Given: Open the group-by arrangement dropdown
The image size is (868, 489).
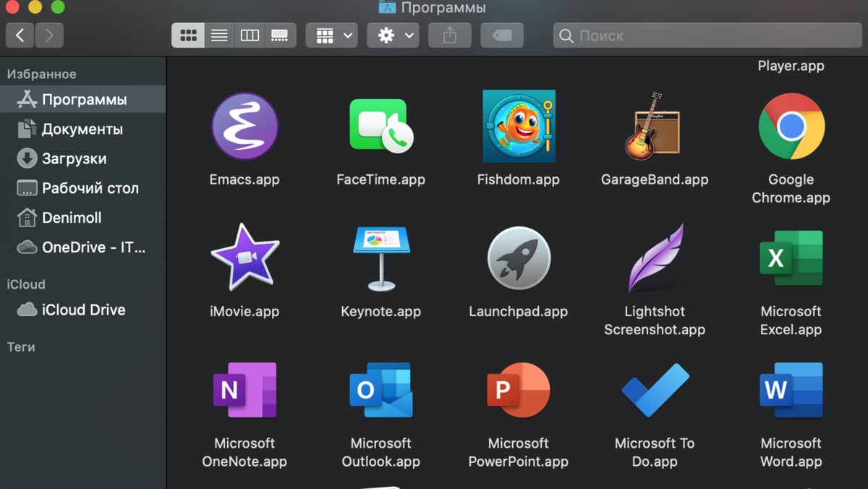Looking at the screenshot, I should point(332,35).
